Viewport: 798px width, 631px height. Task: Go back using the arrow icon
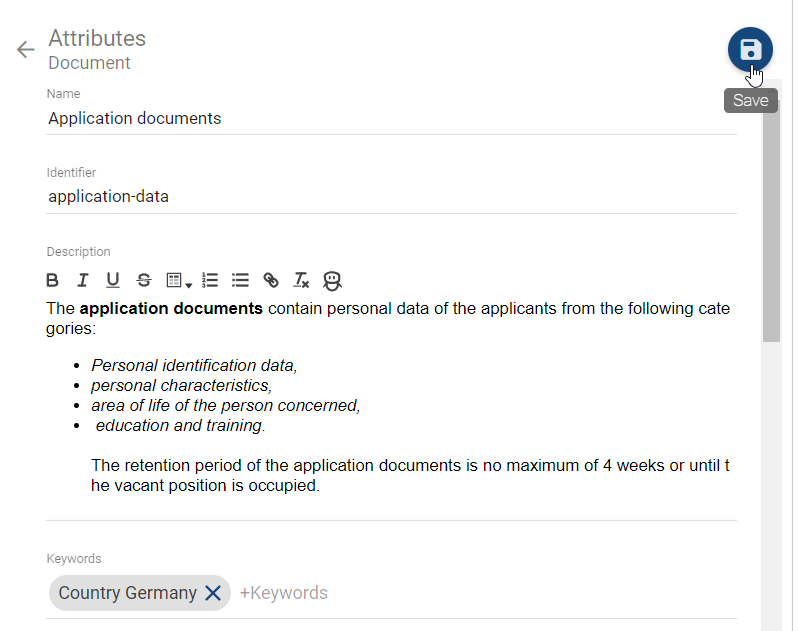coord(25,50)
